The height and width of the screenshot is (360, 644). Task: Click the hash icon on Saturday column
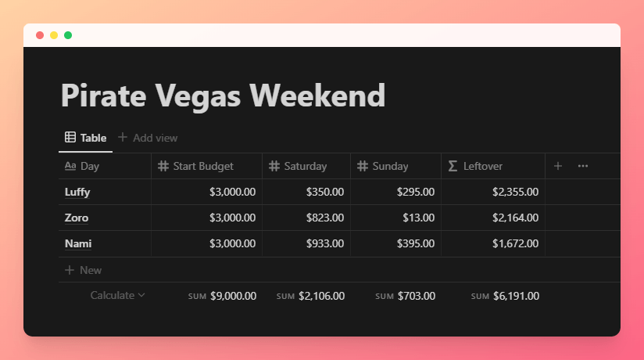pos(274,166)
